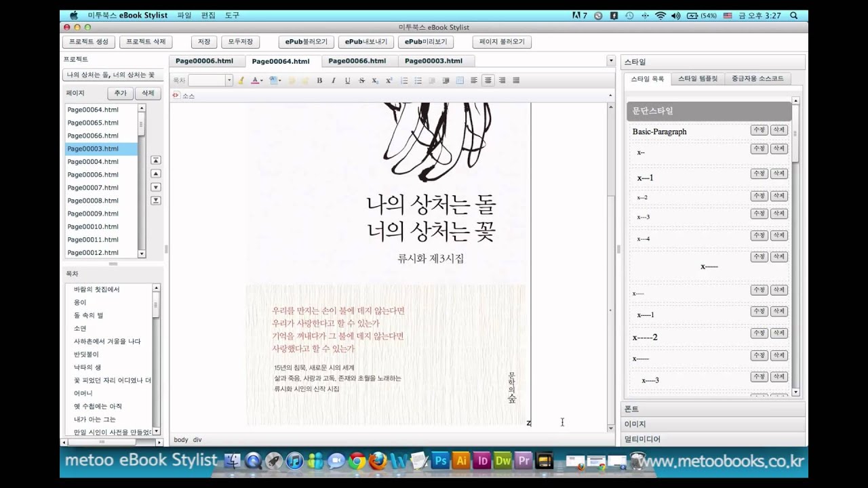
Task: Delete page with 삭제 button in 페이지 panel
Action: tap(148, 93)
